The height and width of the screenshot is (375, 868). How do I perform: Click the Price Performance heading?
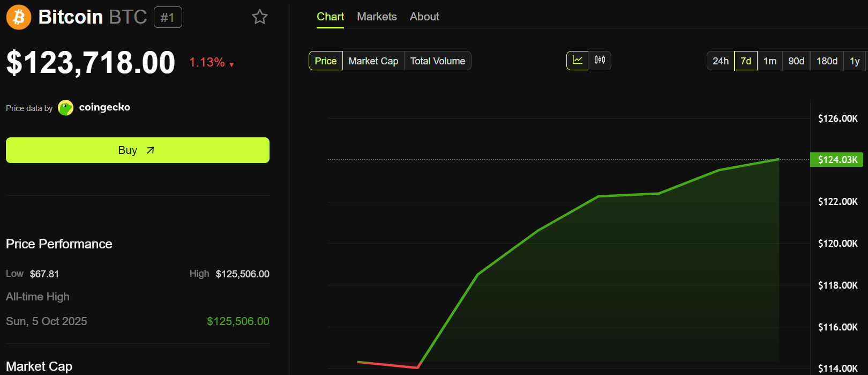[x=59, y=244]
